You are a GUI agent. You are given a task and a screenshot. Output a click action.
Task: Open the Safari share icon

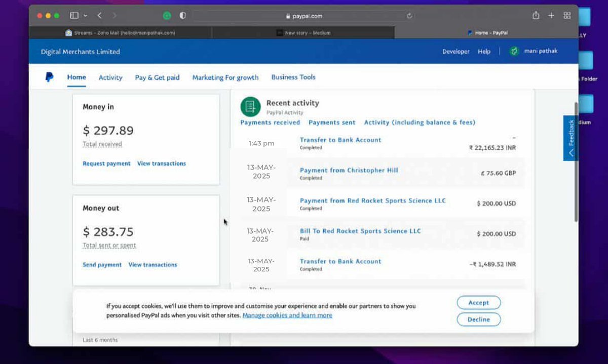pyautogui.click(x=536, y=16)
